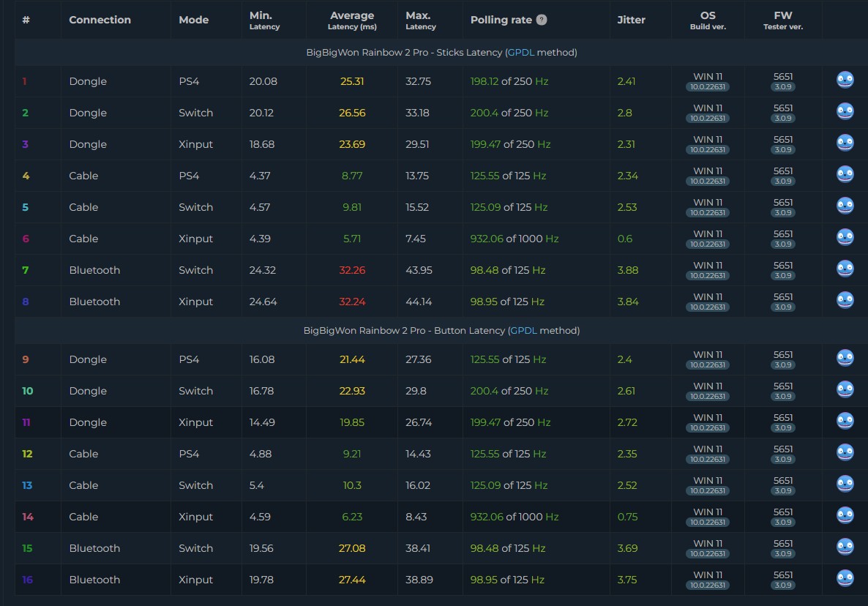Click polling rate 198.12 of 250 Hz
This screenshot has width=868, height=606.
[x=509, y=81]
